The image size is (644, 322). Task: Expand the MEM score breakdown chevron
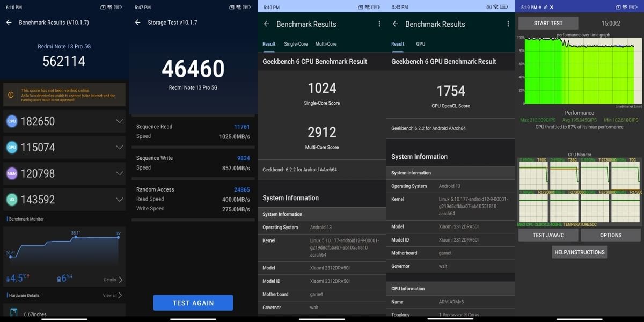tap(119, 173)
